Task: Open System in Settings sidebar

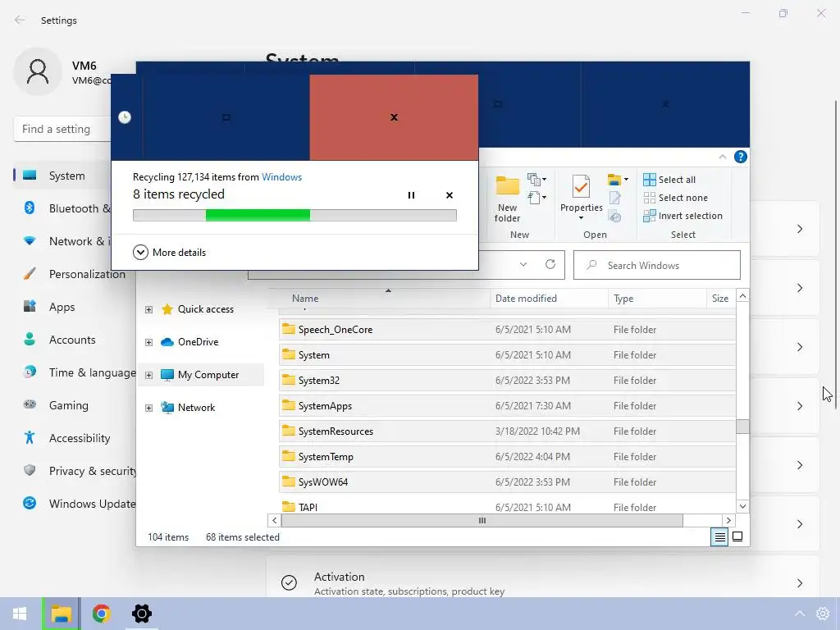Action: 63,176
